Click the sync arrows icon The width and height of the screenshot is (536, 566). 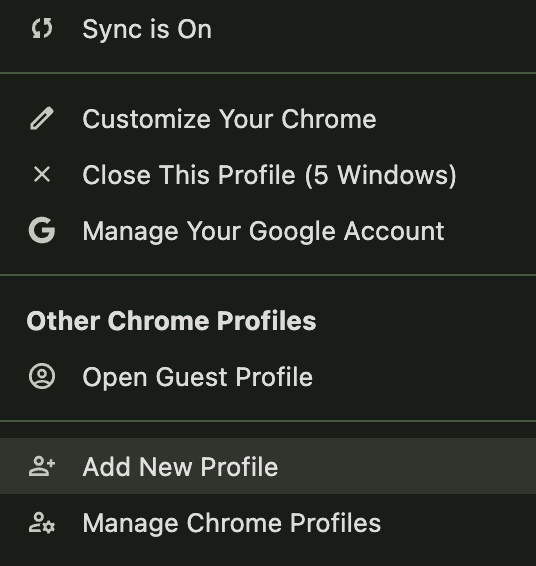click(x=42, y=29)
